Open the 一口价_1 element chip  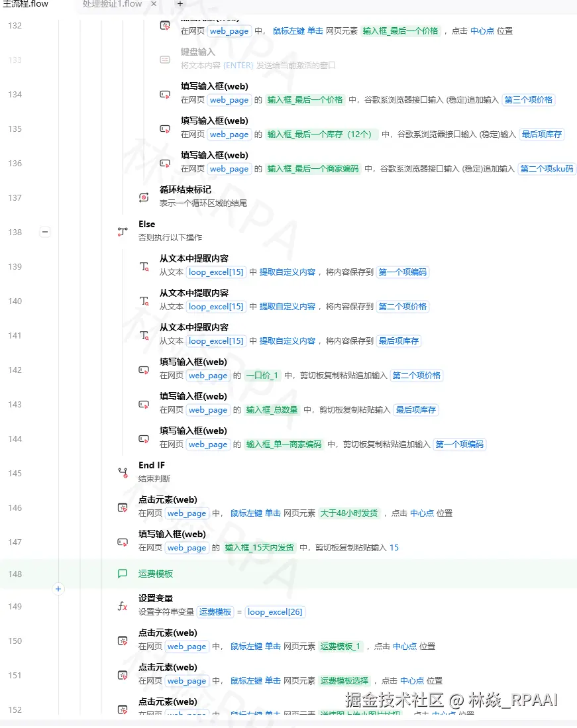click(x=262, y=375)
